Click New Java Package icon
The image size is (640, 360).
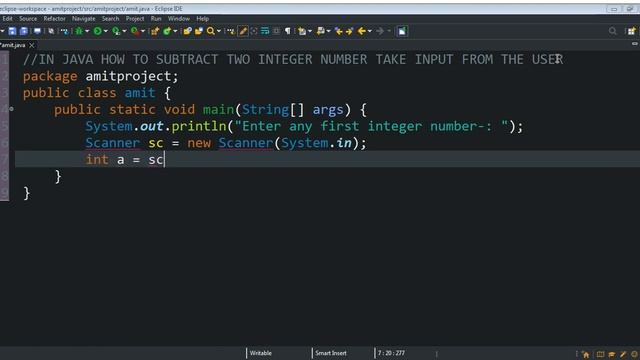155,31
